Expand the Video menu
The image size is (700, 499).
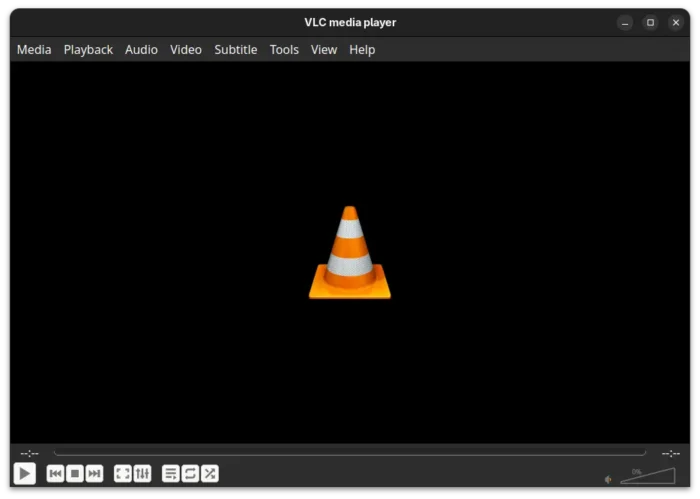186,49
